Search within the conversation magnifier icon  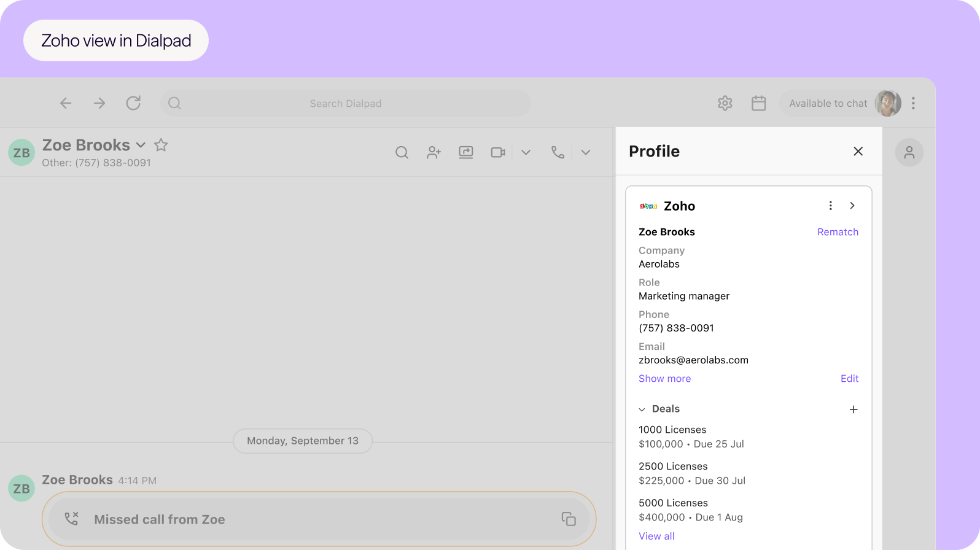tap(402, 152)
